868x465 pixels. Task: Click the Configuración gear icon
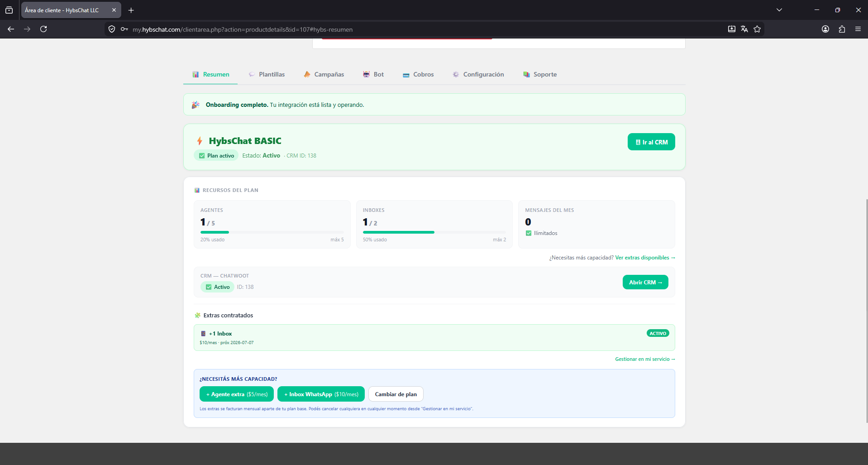(x=456, y=74)
